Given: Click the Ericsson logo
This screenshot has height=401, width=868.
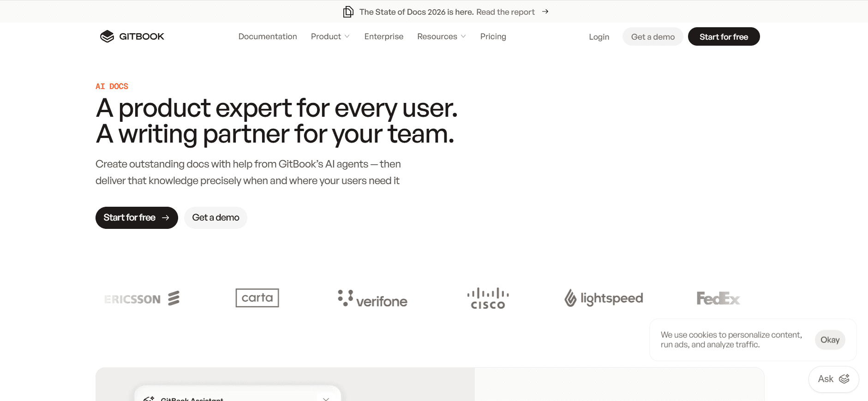Looking at the screenshot, I should coord(142,299).
